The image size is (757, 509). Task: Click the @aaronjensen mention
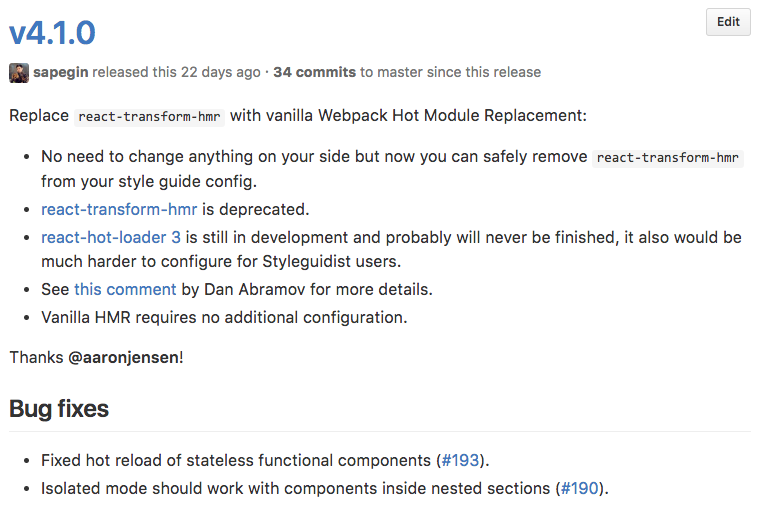[x=124, y=357]
